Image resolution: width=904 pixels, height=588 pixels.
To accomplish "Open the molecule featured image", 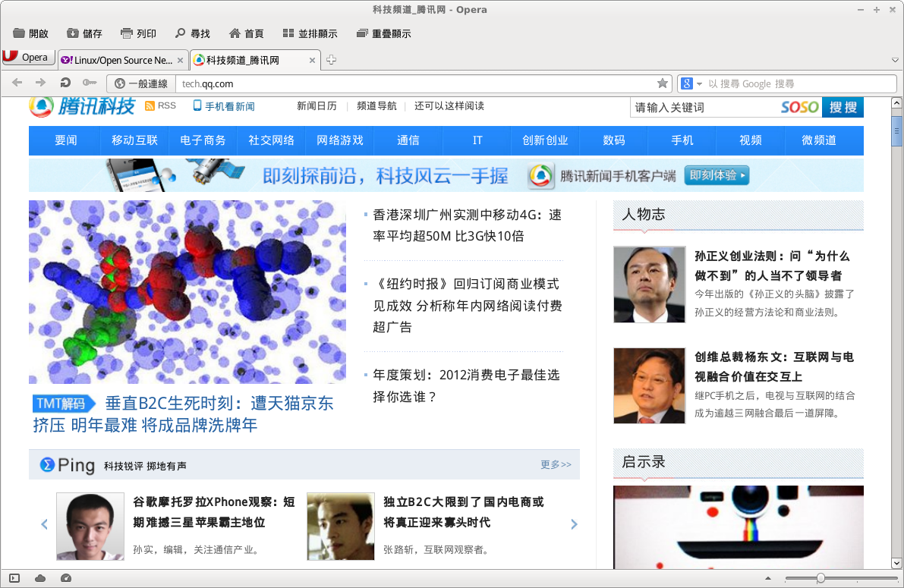I will click(187, 291).
